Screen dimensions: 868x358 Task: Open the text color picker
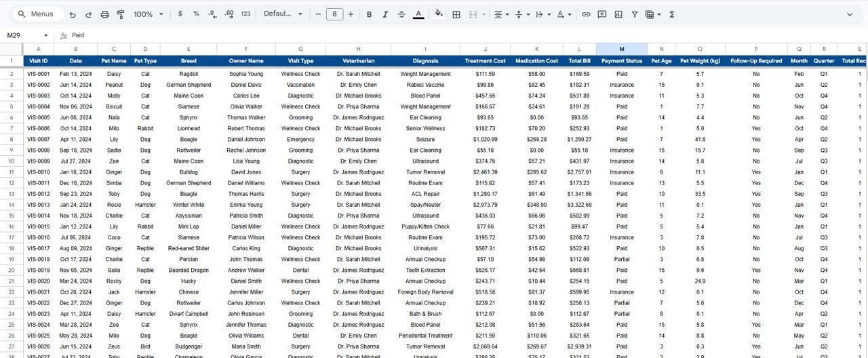pyautogui.click(x=418, y=14)
